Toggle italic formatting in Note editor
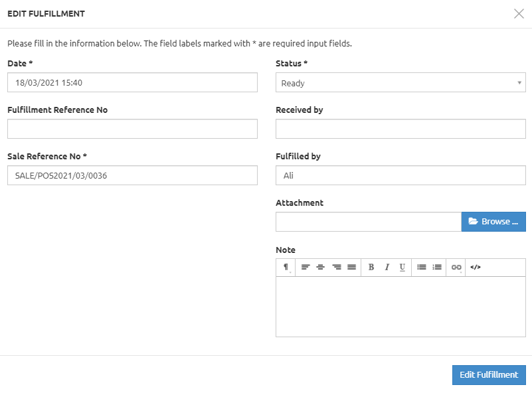This screenshot has width=532, height=393. click(387, 267)
